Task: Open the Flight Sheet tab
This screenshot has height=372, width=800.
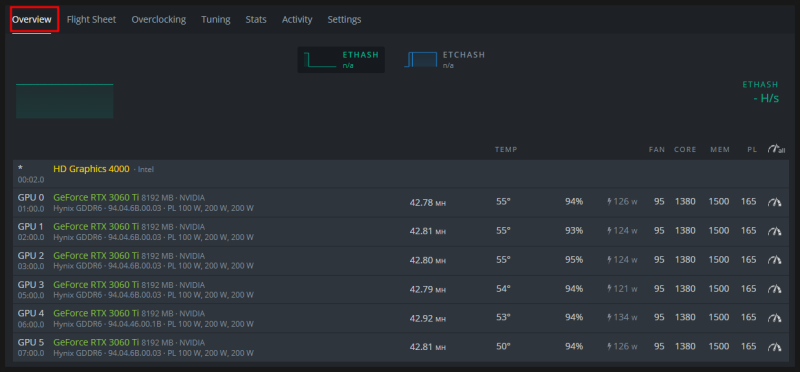Action: [x=91, y=19]
